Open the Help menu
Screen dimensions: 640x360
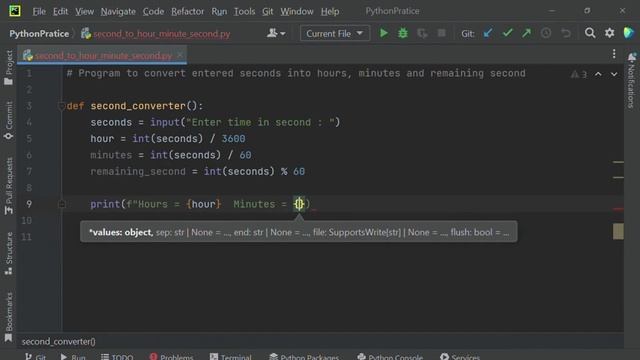point(329,11)
